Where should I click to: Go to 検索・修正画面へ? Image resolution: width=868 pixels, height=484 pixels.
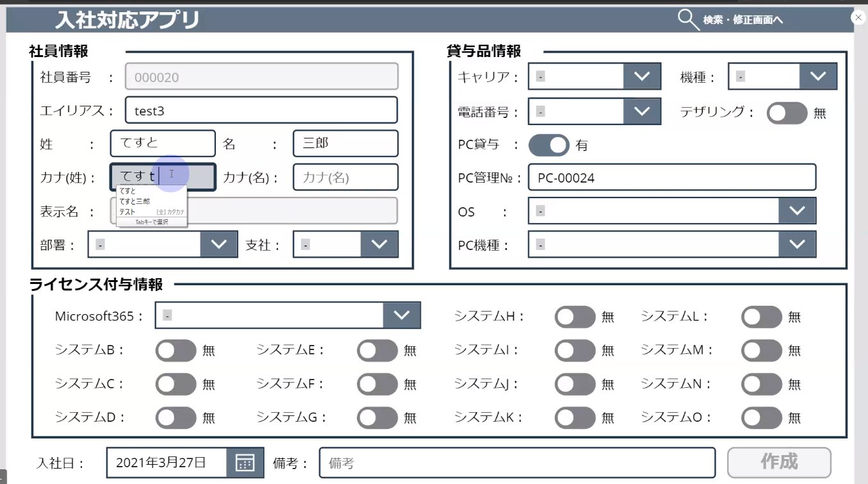point(743,21)
